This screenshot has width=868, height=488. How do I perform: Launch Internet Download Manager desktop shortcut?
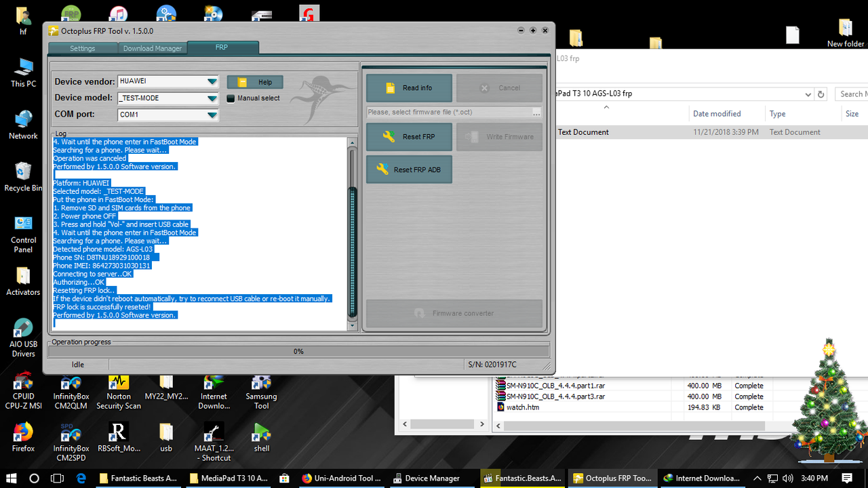coord(214,390)
